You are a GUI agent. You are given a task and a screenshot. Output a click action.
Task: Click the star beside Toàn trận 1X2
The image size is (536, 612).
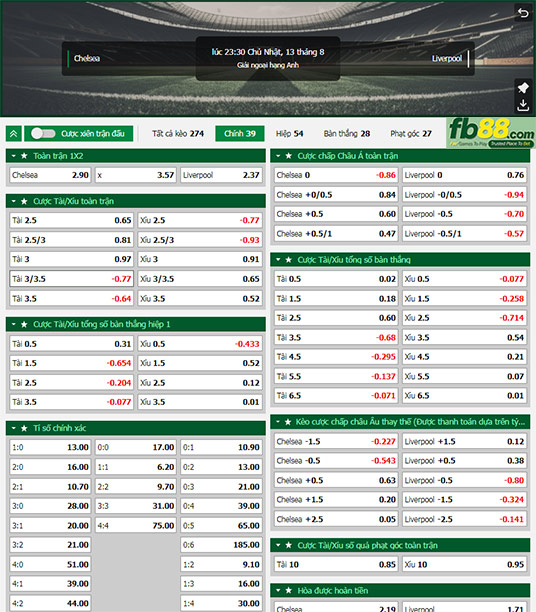tap(24, 156)
